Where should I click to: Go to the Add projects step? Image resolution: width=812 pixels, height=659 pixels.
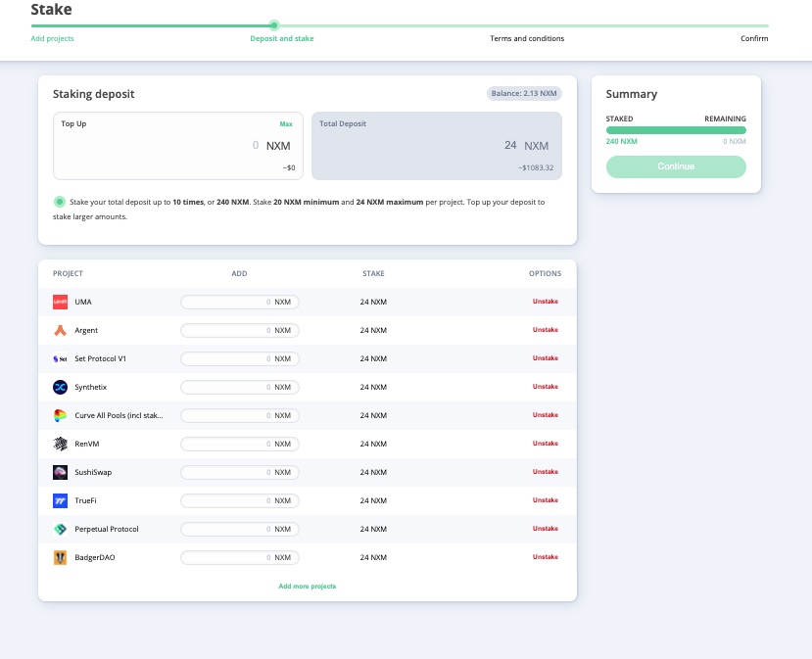coord(52,38)
